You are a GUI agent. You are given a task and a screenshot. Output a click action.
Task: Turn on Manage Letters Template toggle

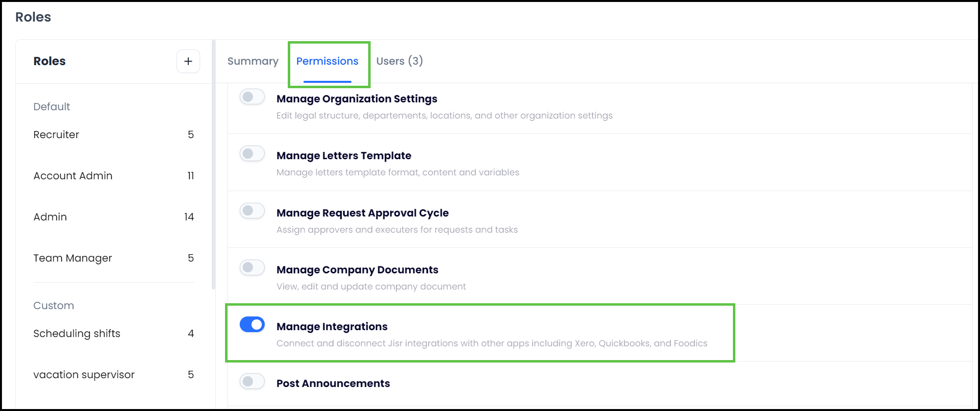tap(252, 154)
